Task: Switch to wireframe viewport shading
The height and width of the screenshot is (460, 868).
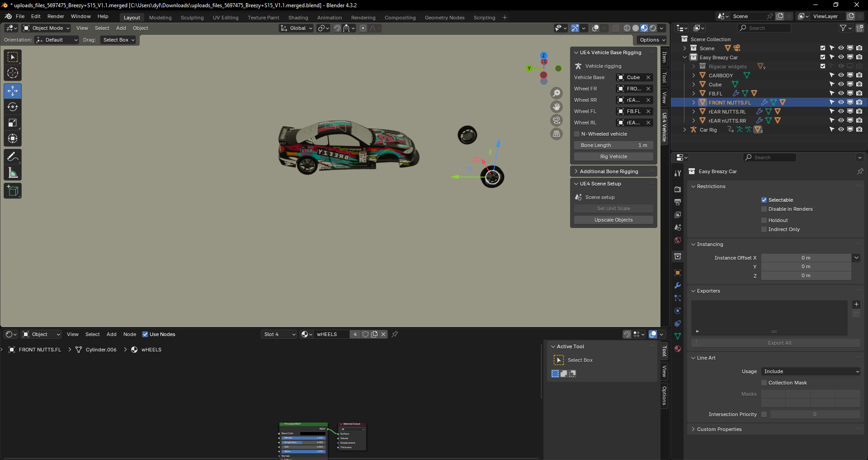Action: click(x=627, y=28)
